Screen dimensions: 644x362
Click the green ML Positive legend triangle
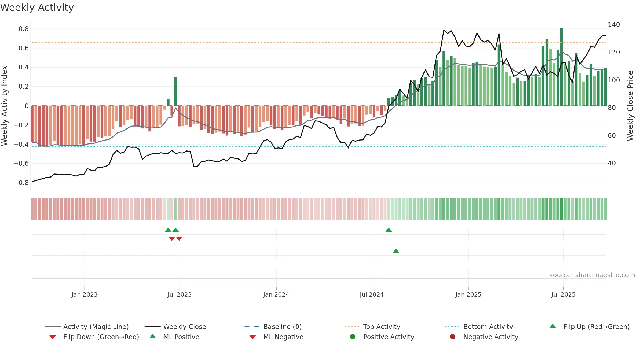click(153, 336)
